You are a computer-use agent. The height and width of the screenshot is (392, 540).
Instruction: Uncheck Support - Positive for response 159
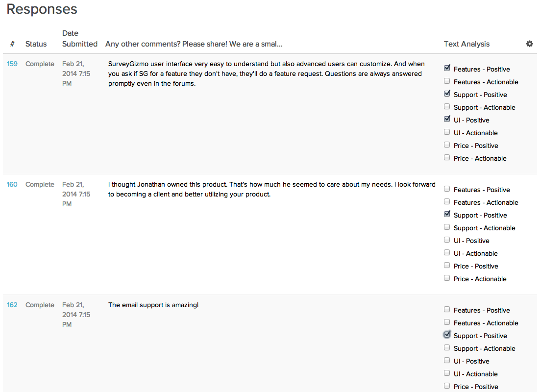(447, 94)
